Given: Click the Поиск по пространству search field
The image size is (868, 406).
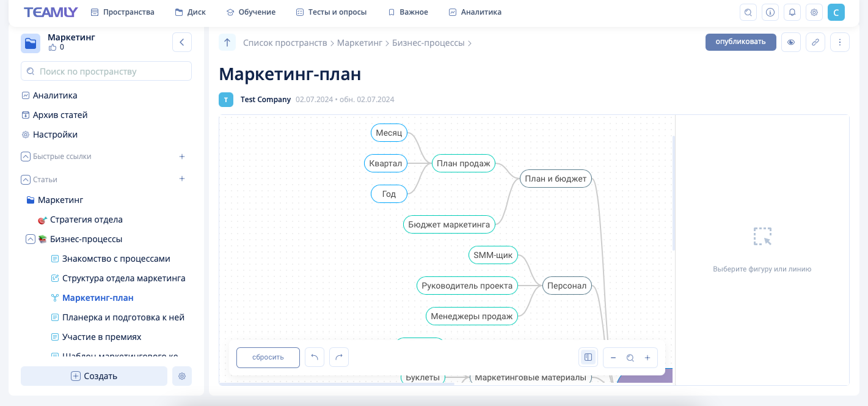Looking at the screenshot, I should tap(106, 72).
